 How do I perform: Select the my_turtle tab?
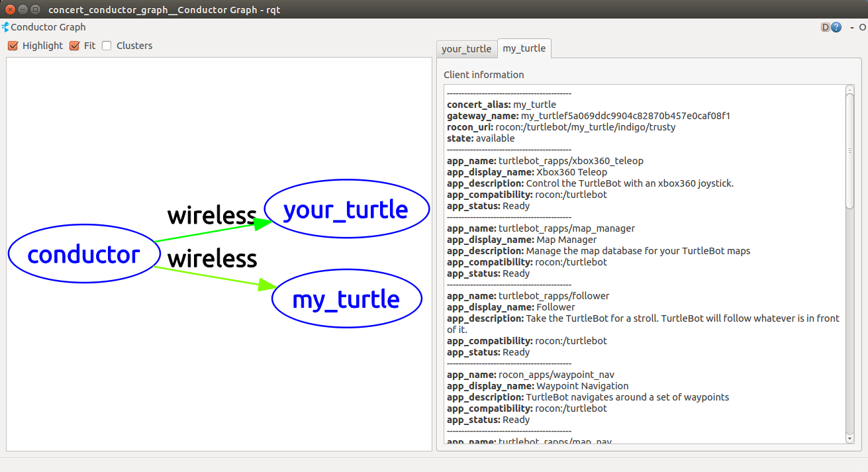click(524, 48)
